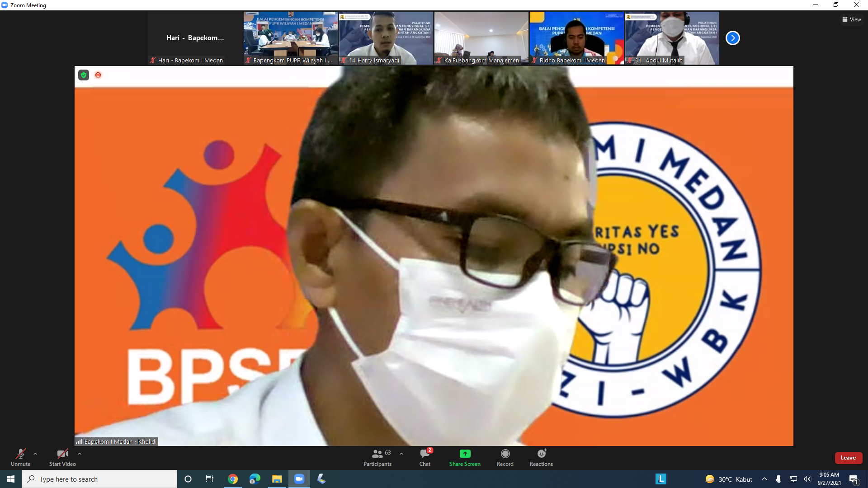Image resolution: width=868 pixels, height=488 pixels.
Task: Select Bapengkom PUPR Wilayah thumbnail
Action: (290, 38)
